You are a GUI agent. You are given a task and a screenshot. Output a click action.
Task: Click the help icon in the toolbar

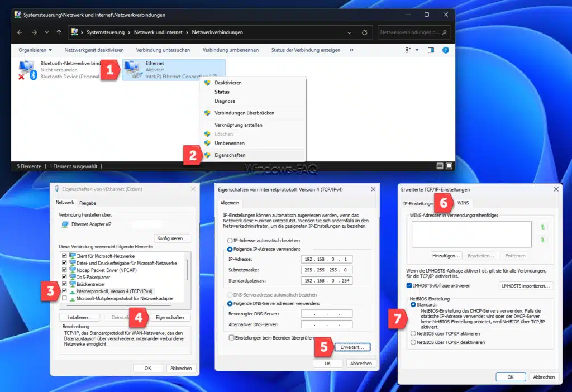[x=445, y=50]
